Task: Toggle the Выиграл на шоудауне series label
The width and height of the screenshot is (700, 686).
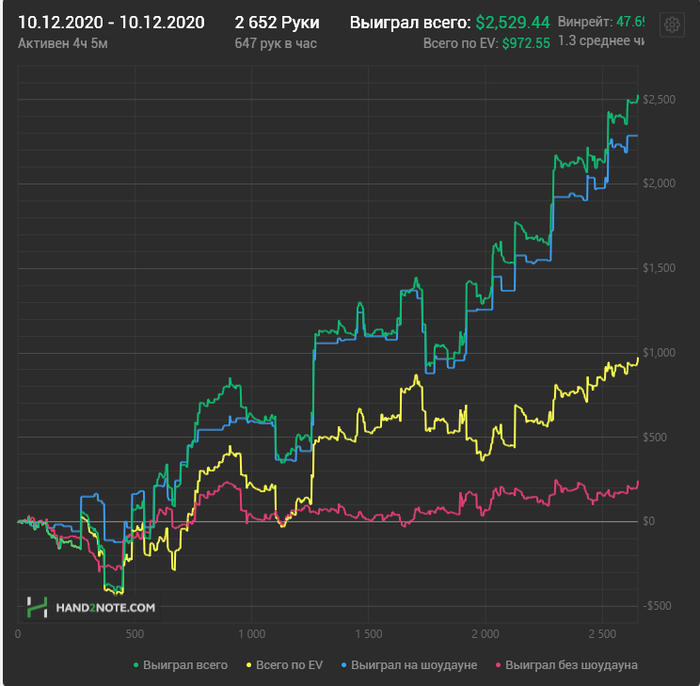Action: pos(414,665)
